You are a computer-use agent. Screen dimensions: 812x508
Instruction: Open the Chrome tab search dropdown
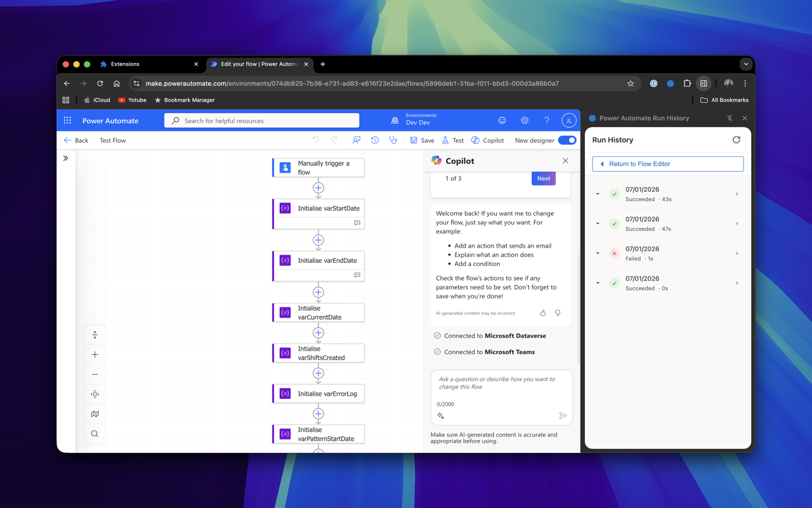point(746,64)
